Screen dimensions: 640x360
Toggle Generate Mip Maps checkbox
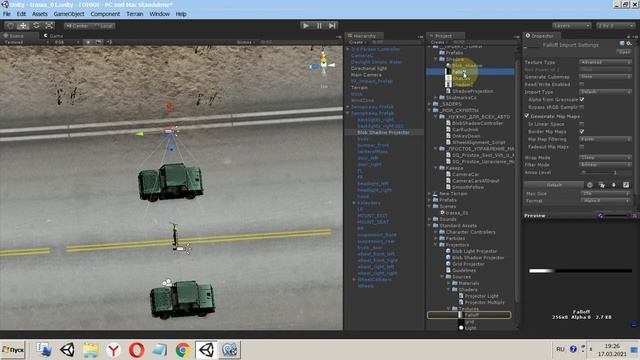click(527, 116)
